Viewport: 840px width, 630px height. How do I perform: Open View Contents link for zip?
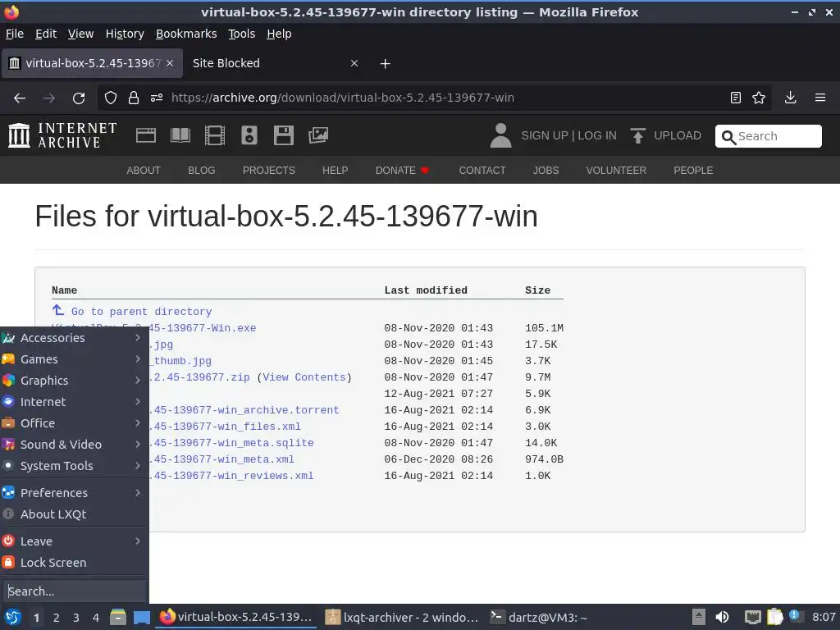[304, 377]
